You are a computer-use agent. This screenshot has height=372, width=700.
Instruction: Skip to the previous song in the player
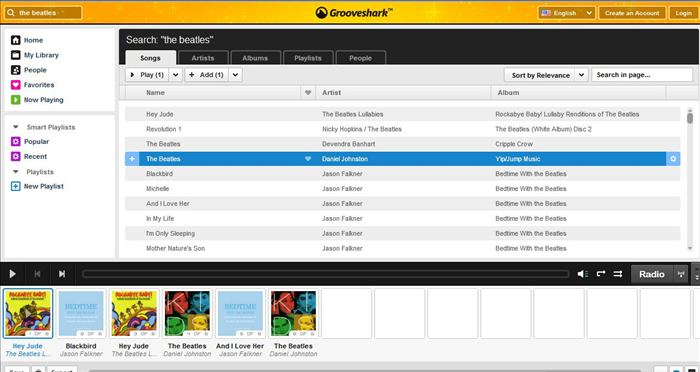click(x=38, y=274)
